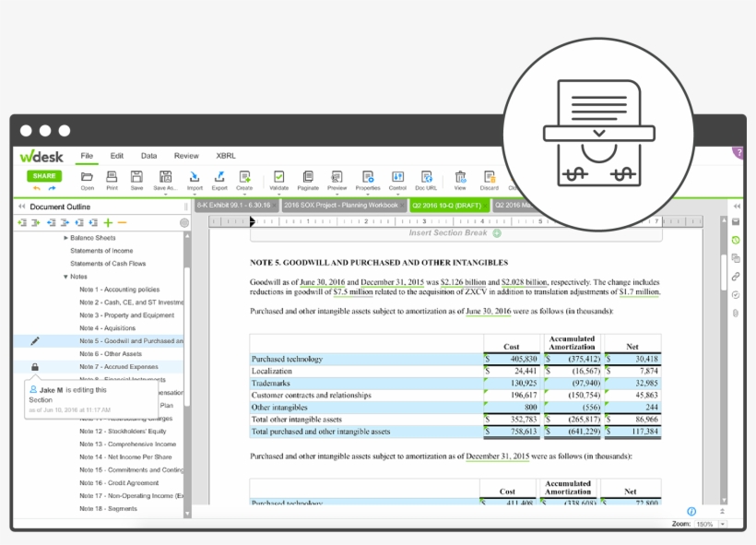Viewport: 756px width, 545px height.
Task: Open the Properties dropdown arrow
Action: pos(368,194)
